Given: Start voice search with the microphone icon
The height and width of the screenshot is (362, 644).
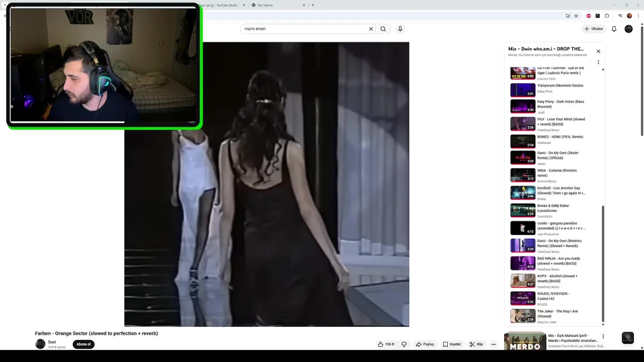Looking at the screenshot, I should pos(400,29).
